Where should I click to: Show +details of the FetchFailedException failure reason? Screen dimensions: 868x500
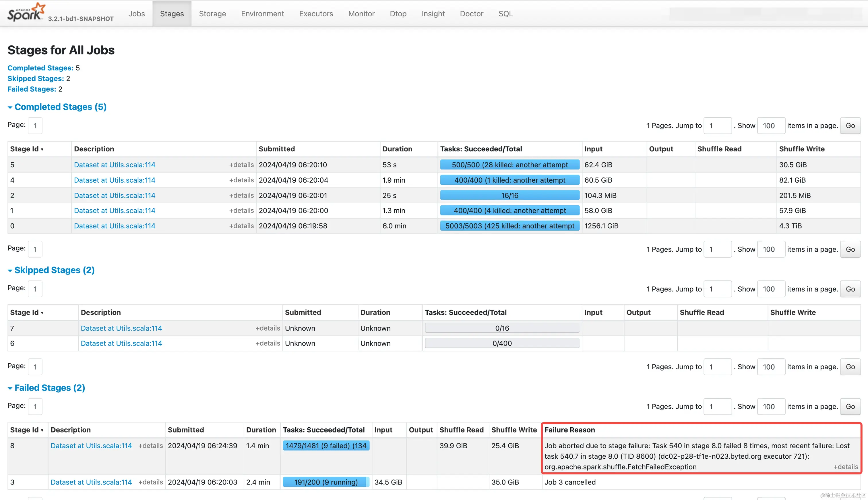click(845, 467)
